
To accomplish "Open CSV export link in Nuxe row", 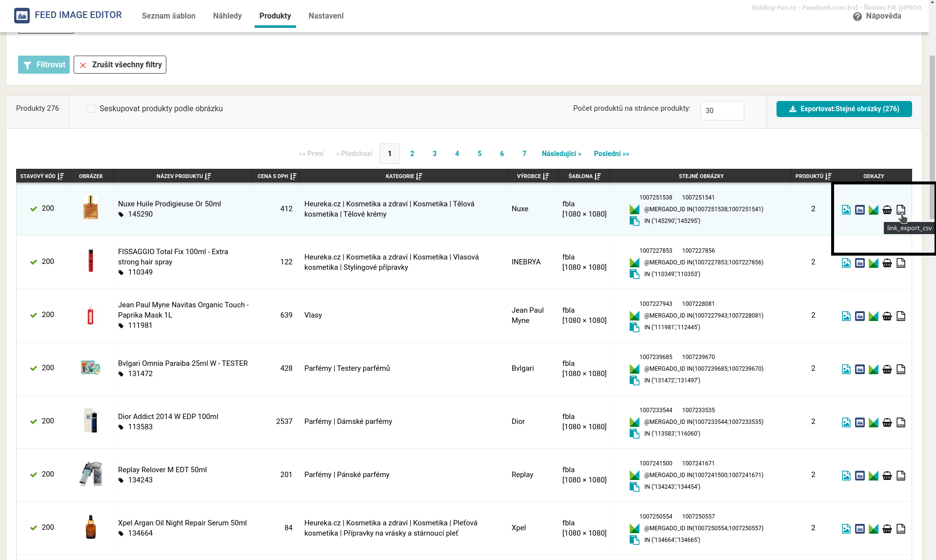I will point(901,210).
